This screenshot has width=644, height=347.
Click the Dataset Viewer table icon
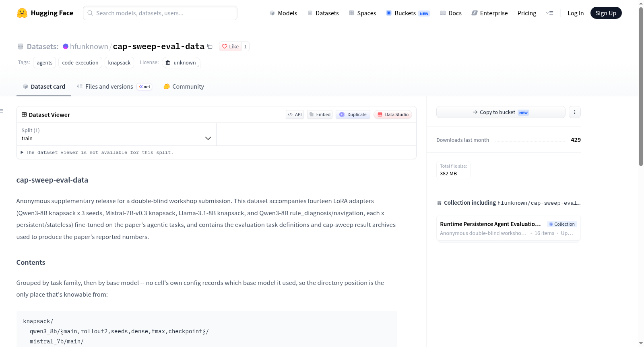[x=24, y=114]
